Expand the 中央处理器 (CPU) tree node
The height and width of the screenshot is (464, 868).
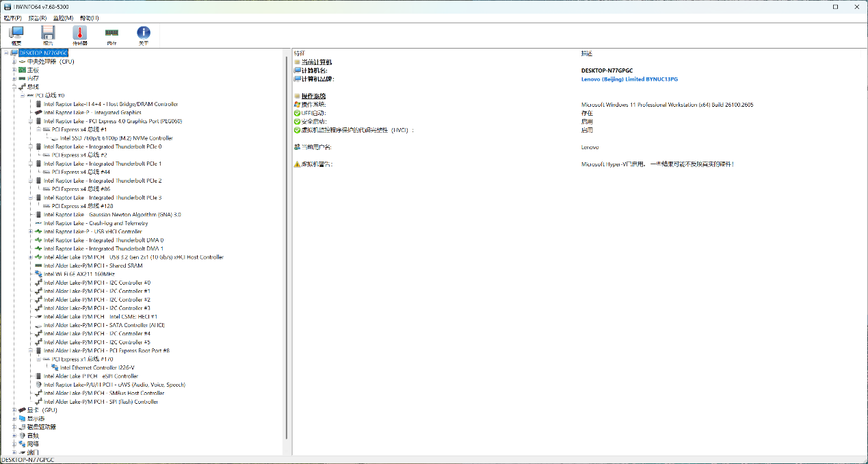[x=14, y=62]
